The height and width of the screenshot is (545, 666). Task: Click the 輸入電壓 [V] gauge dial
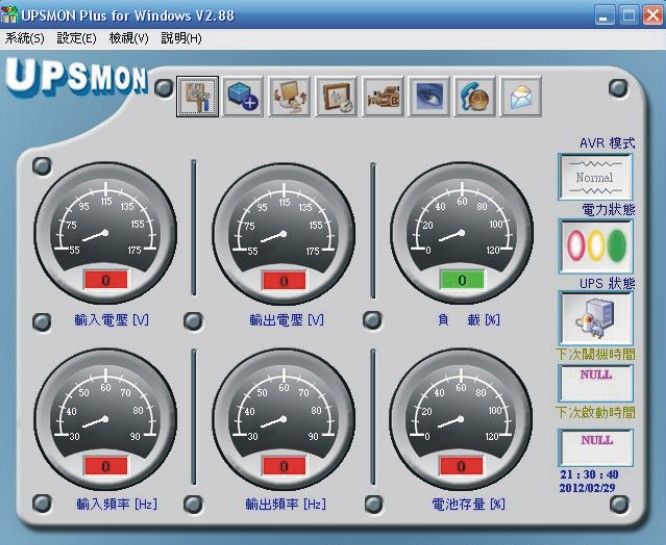[x=105, y=233]
